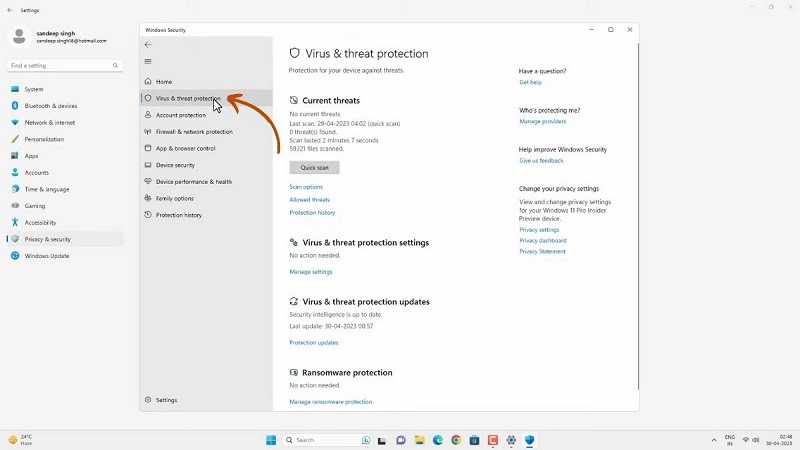Open the weather widget in taskbar
The height and width of the screenshot is (450, 800).
[x=20, y=440]
